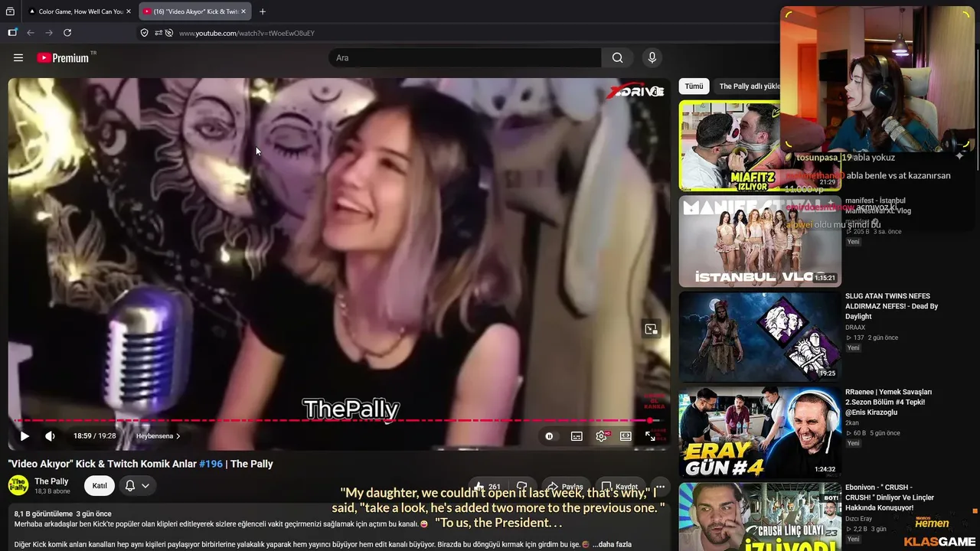
Task: Open the notification bell dropdown
Action: [x=137, y=485]
